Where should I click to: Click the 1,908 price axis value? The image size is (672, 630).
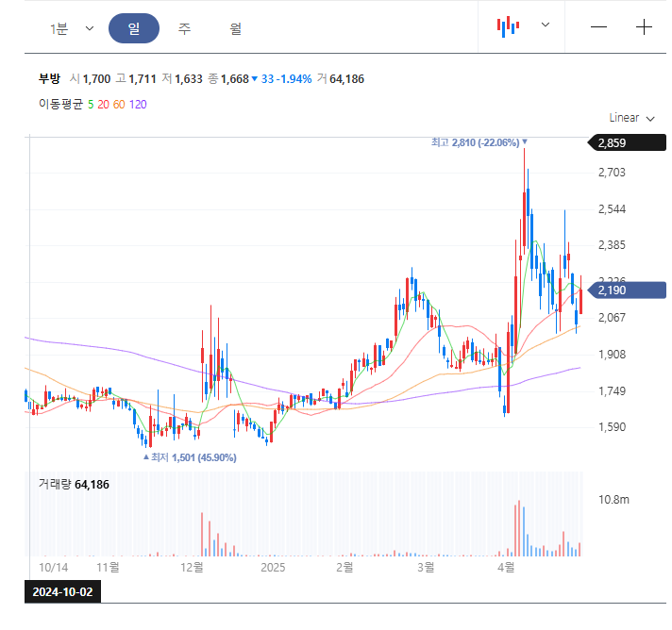(612, 355)
